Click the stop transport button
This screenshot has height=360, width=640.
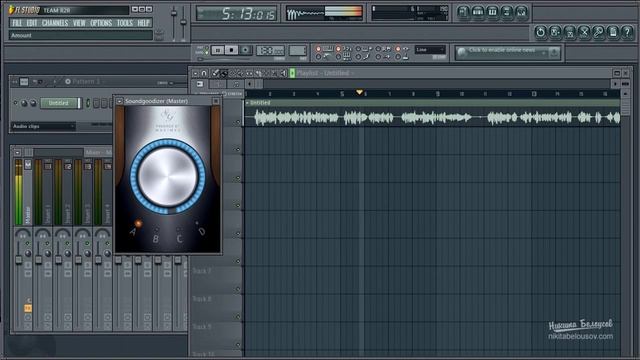tap(231, 50)
